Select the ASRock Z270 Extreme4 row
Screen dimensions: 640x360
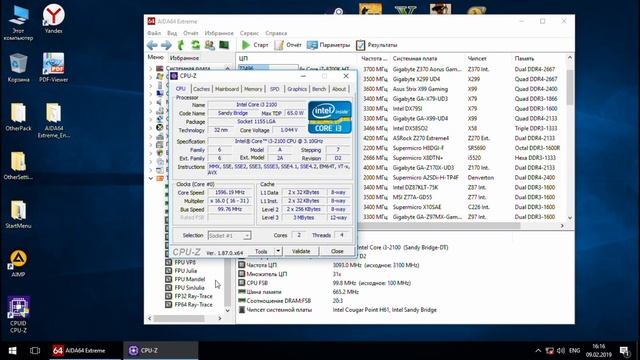[x=420, y=138]
